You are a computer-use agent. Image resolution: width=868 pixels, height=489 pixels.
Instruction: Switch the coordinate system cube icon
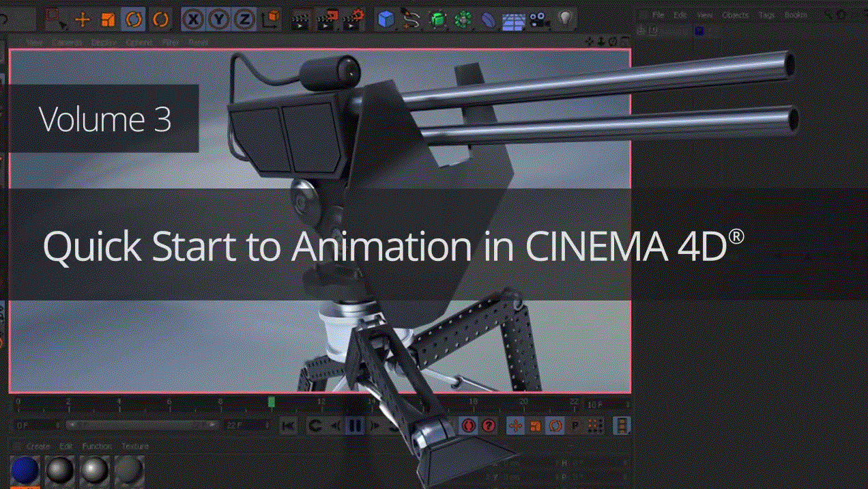271,20
